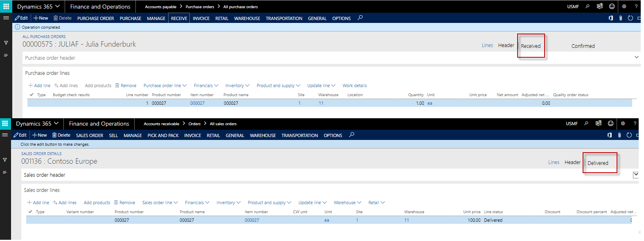
Task: Open help question mark in purchase order window
Action: click(x=636, y=7)
